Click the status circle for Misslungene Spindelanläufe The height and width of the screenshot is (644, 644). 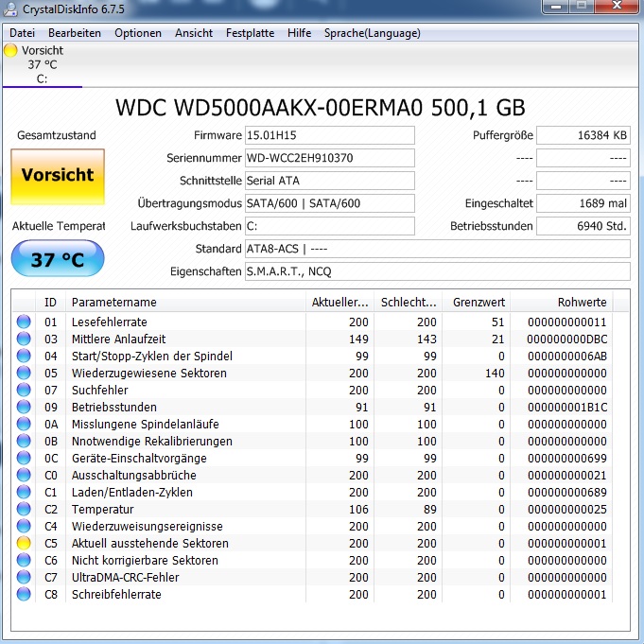point(24,424)
